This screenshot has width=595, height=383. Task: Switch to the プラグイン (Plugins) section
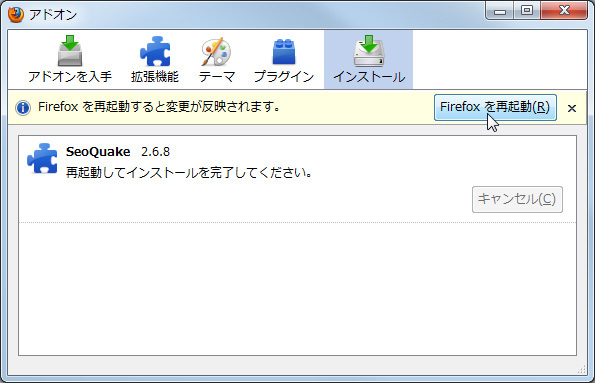point(284,60)
